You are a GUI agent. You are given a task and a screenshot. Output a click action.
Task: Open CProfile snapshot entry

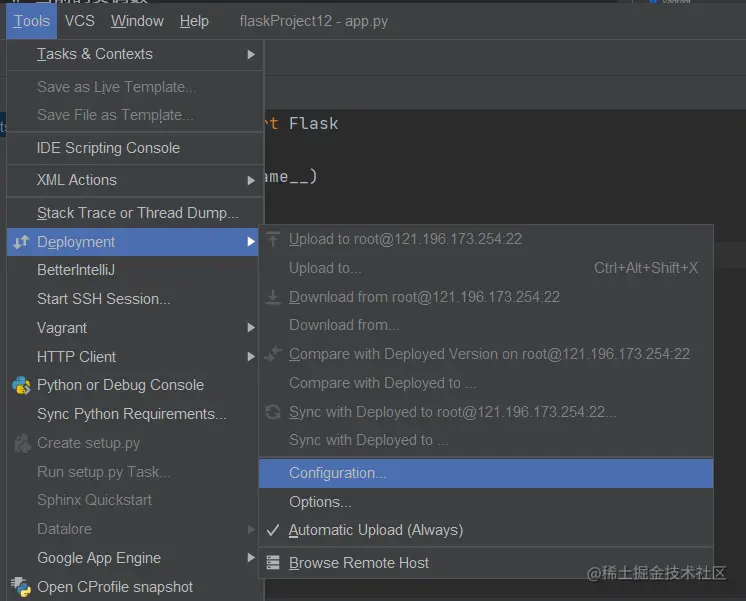[x=133, y=587]
